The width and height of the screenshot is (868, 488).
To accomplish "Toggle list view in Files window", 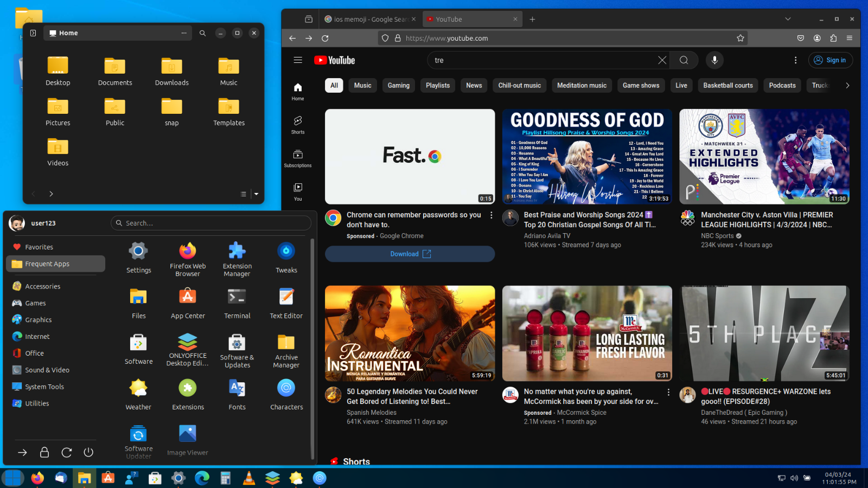I will coord(243,194).
